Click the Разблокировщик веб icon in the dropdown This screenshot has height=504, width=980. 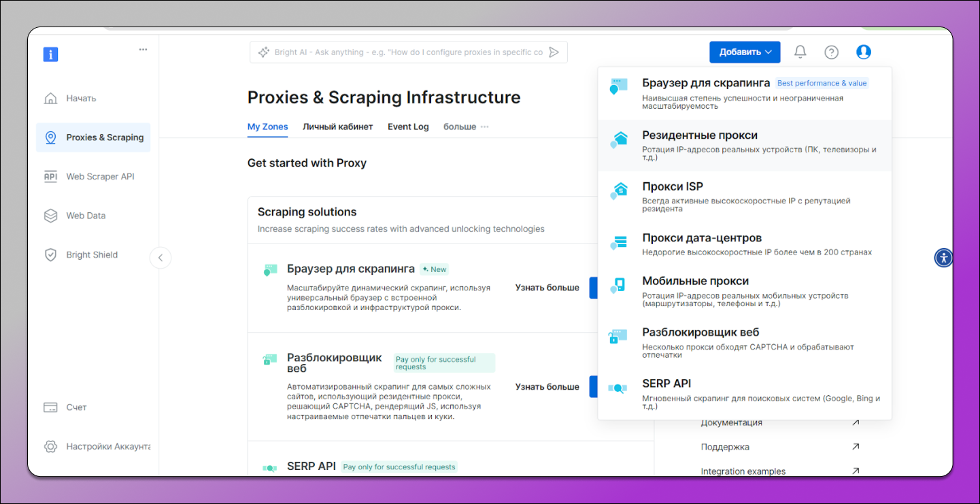(x=618, y=337)
